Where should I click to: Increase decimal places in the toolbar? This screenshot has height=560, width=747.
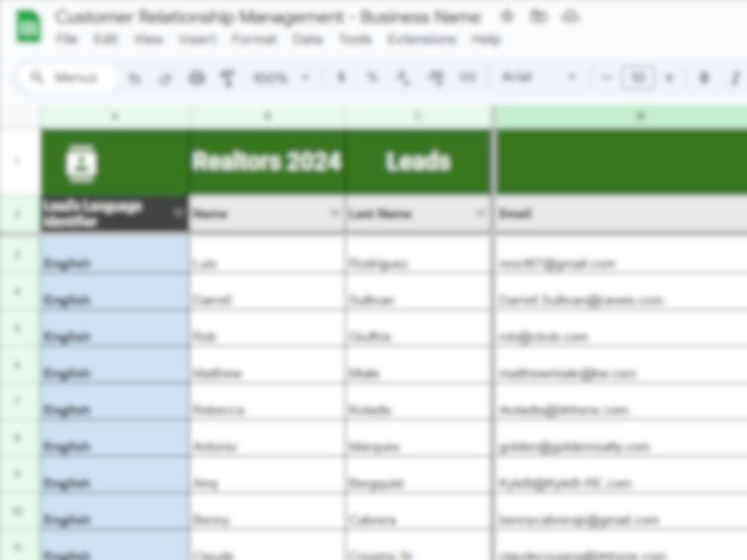click(436, 77)
